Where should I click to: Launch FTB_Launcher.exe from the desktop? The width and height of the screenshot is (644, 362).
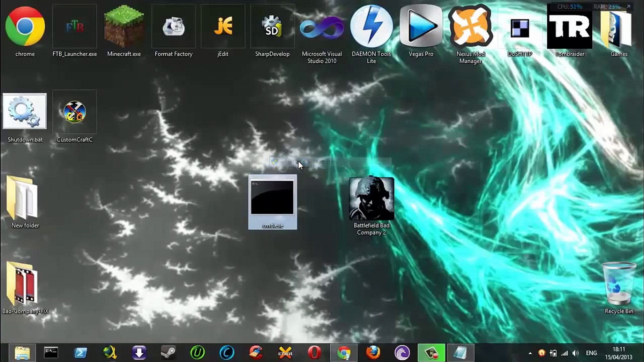click(74, 26)
